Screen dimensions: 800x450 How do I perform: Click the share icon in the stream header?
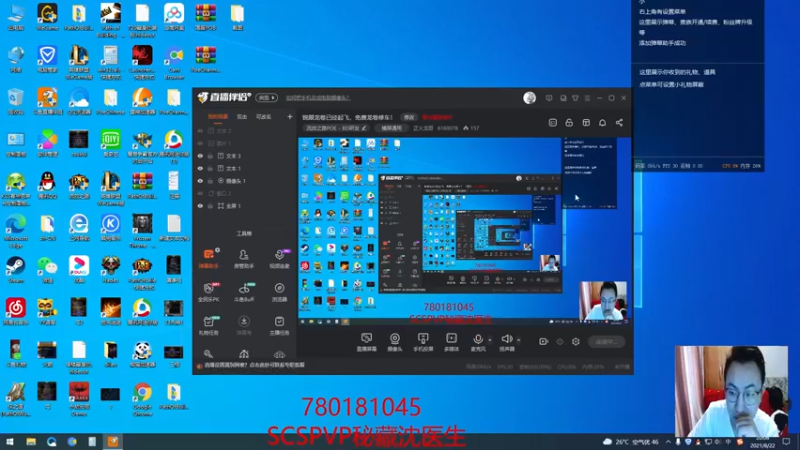(x=619, y=122)
